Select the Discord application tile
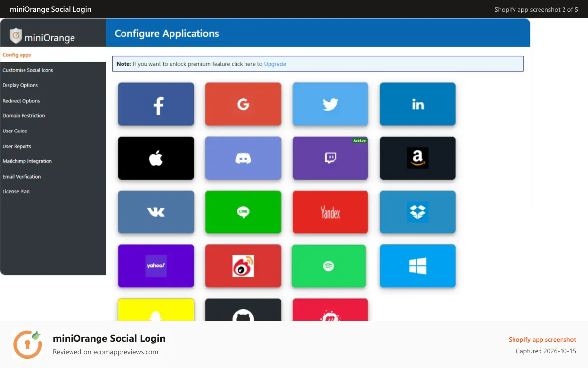The image size is (588, 368). (x=243, y=158)
